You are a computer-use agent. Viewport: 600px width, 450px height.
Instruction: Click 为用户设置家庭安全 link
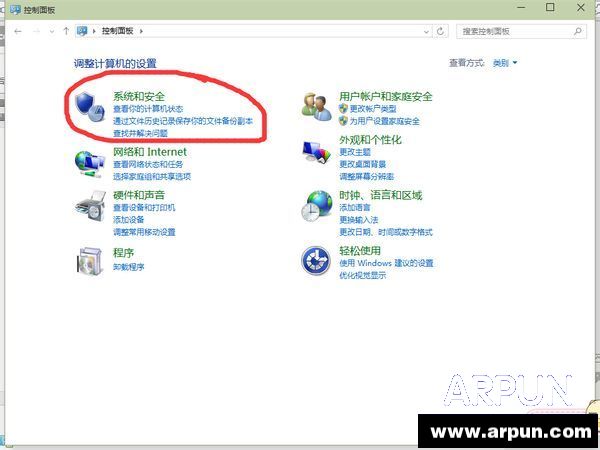[385, 121]
